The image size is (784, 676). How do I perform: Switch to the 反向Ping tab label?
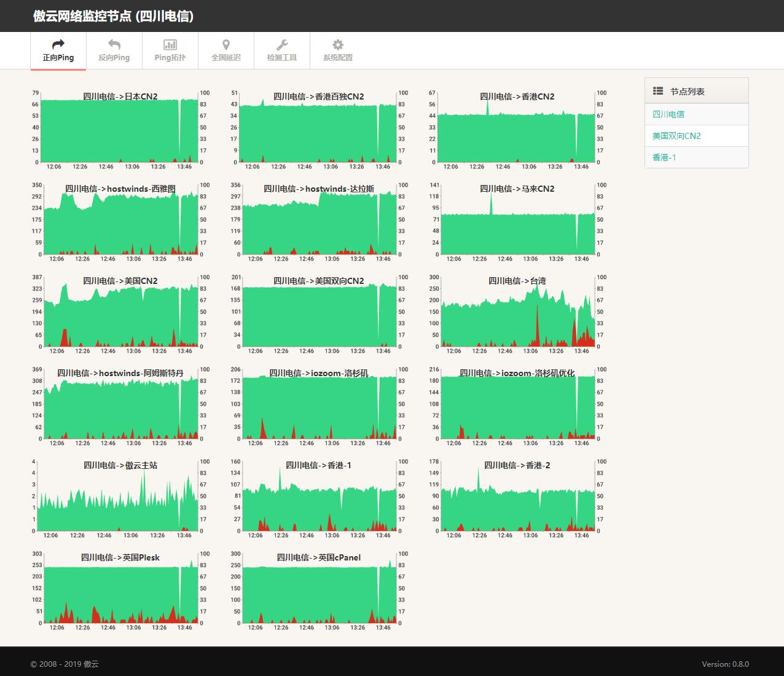point(114,58)
